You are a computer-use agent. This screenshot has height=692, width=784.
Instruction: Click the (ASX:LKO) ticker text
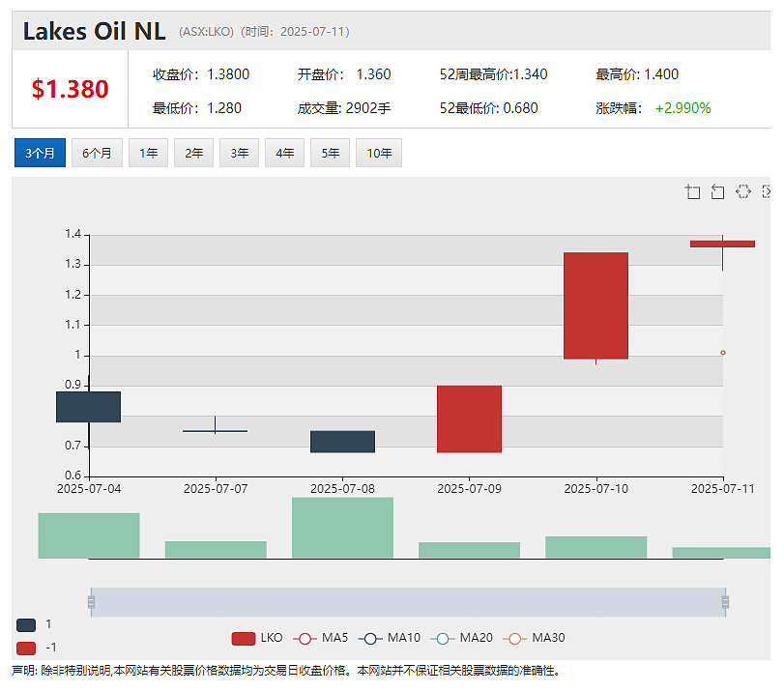(207, 32)
